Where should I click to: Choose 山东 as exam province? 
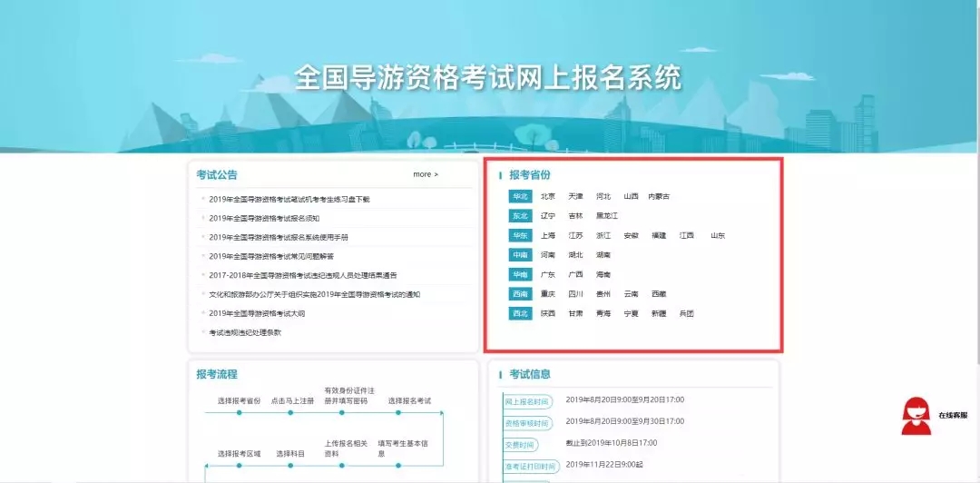click(718, 236)
